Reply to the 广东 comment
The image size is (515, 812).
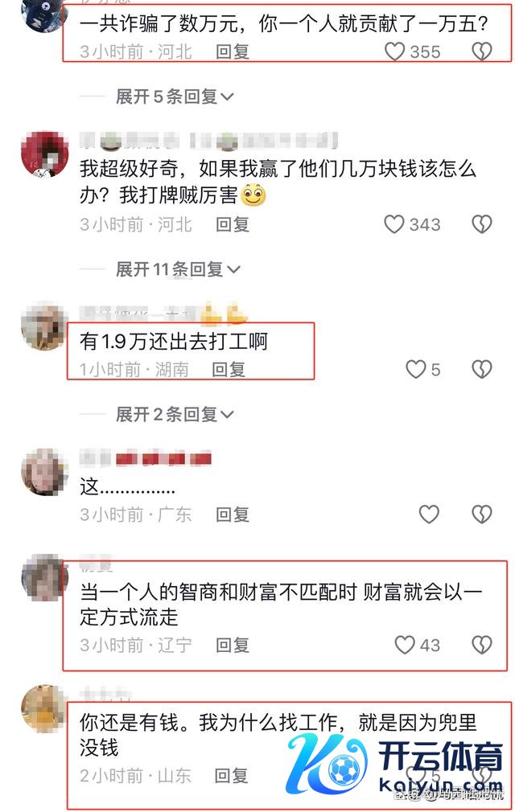pos(233,515)
